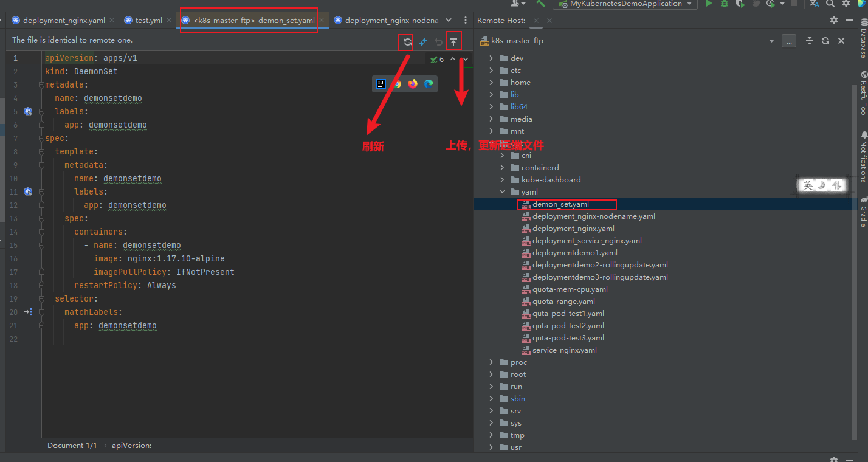Select deployment_service_nginx.yaml in remote host tree
The image size is (868, 462).
pyautogui.click(x=588, y=240)
